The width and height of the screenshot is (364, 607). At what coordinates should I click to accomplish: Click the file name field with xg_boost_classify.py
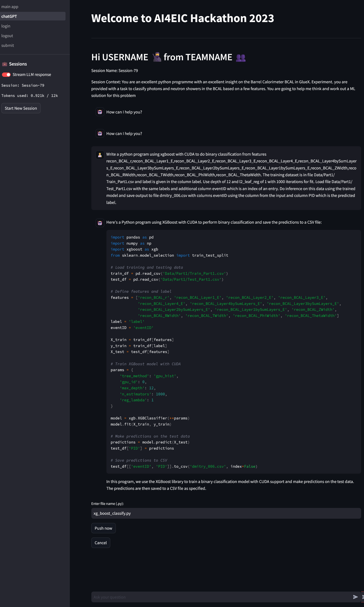coord(226,513)
